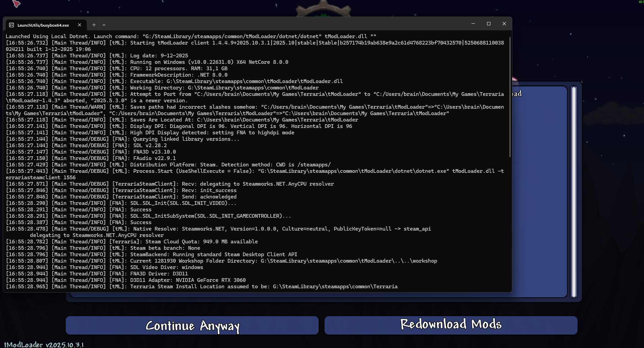
Task: Click the "Steam beta branch: None" line
Action: 103,248
